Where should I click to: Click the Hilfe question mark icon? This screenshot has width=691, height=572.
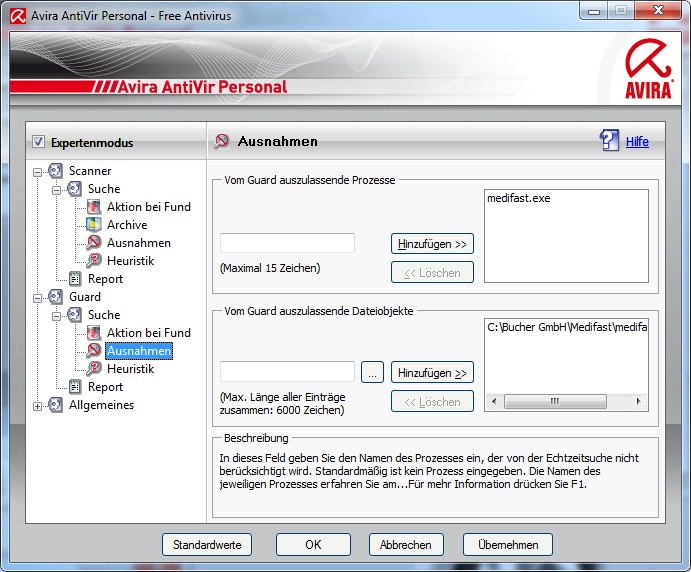(x=609, y=141)
